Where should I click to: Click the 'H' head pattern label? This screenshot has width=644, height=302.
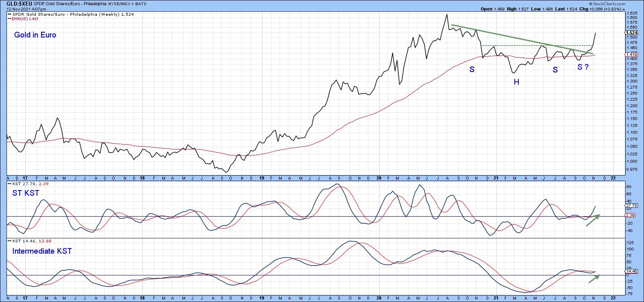pos(516,82)
